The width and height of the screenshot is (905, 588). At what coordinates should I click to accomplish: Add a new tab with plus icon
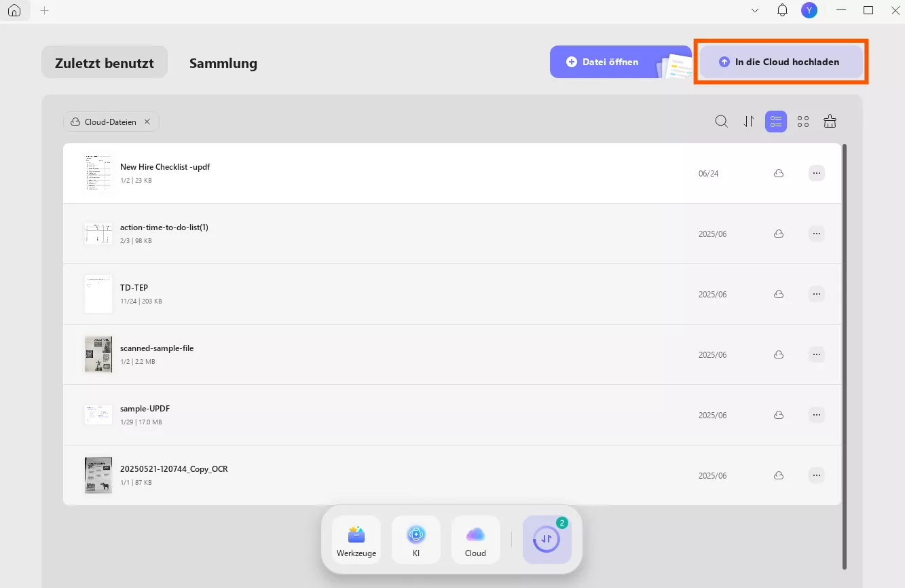pyautogui.click(x=45, y=10)
